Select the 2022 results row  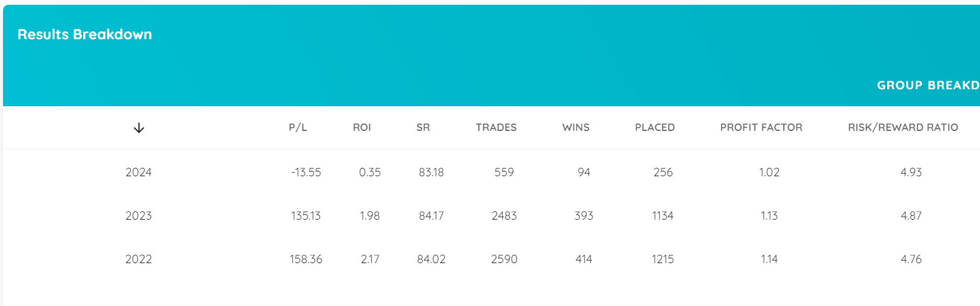(491, 259)
